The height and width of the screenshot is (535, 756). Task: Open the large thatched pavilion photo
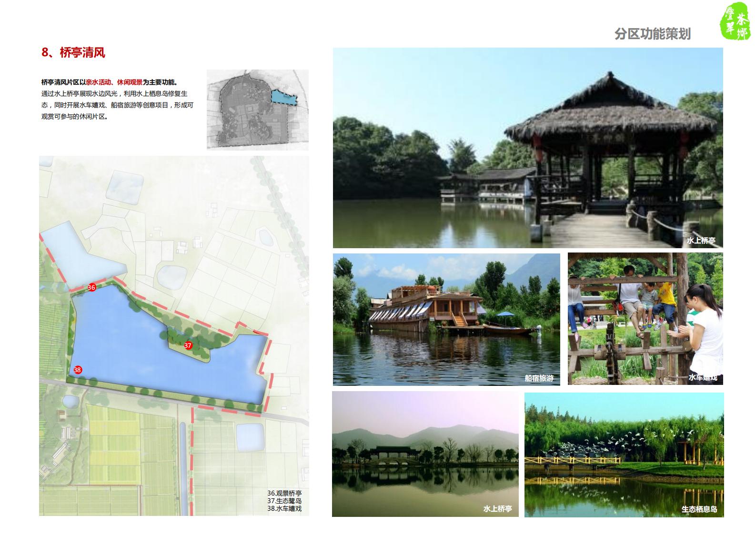pos(528,148)
